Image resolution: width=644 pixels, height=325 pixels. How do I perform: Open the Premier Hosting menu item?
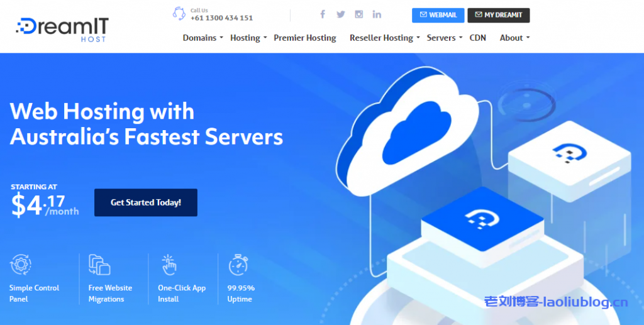click(305, 38)
